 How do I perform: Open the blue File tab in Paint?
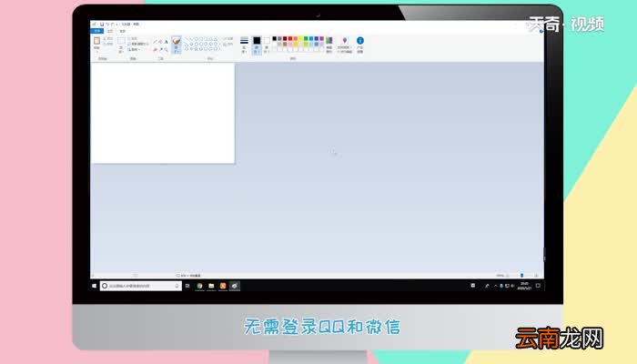pyautogui.click(x=96, y=31)
